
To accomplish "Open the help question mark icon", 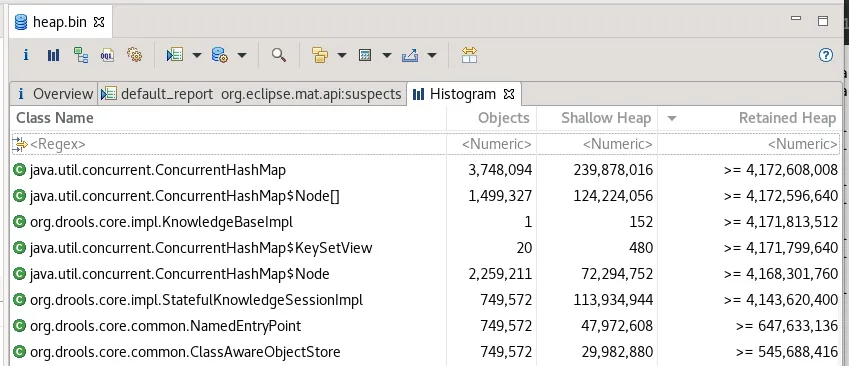I will point(826,55).
